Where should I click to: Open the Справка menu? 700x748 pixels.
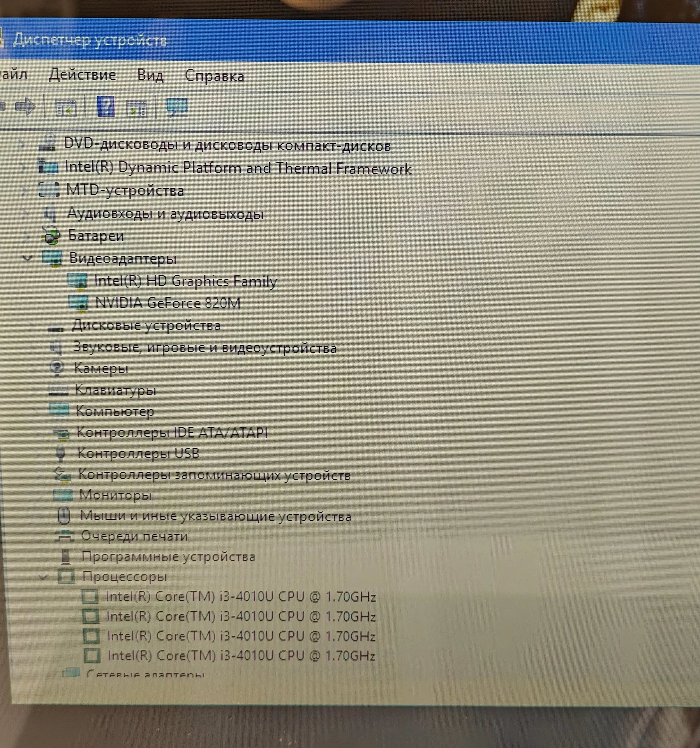point(214,76)
